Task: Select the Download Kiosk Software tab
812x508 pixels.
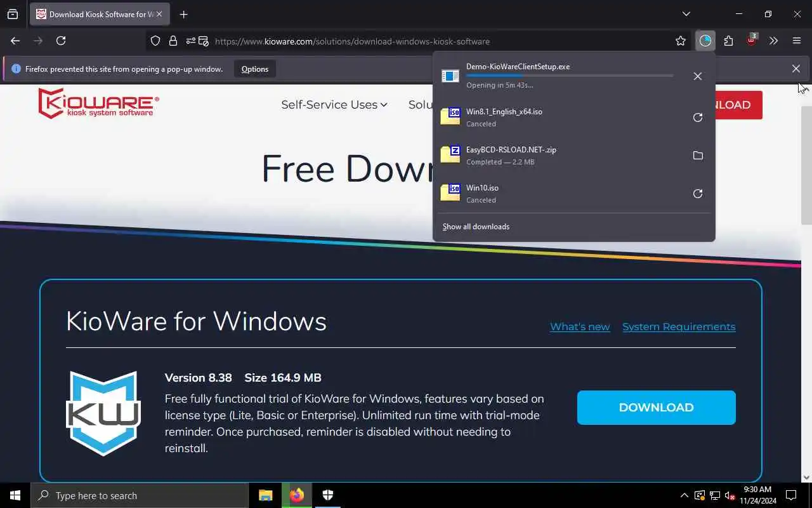Action: coord(99,14)
